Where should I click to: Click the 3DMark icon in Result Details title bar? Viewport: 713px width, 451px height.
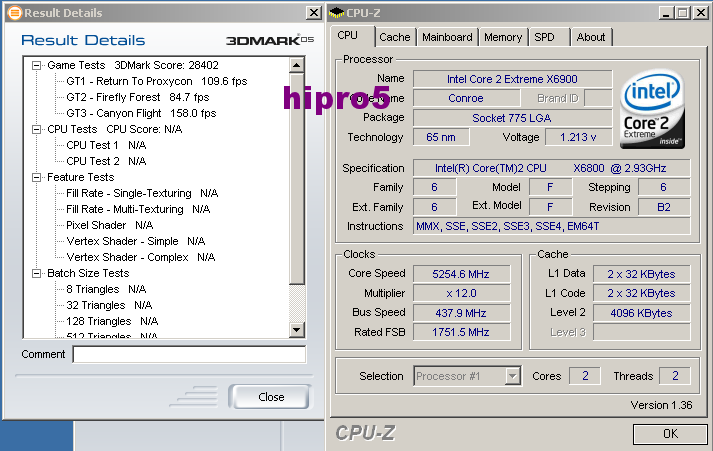(x=15, y=13)
